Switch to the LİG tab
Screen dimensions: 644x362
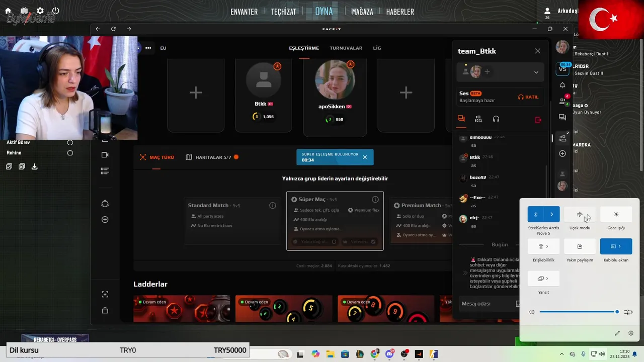377,48
